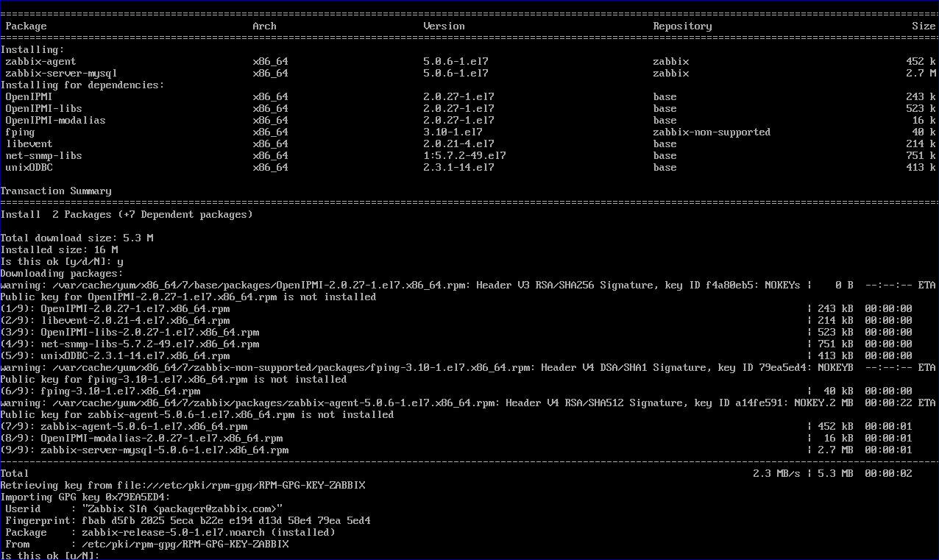The image size is (939, 560).
Task: Click version '3.10-1.el7' of fping
Action: (x=453, y=132)
